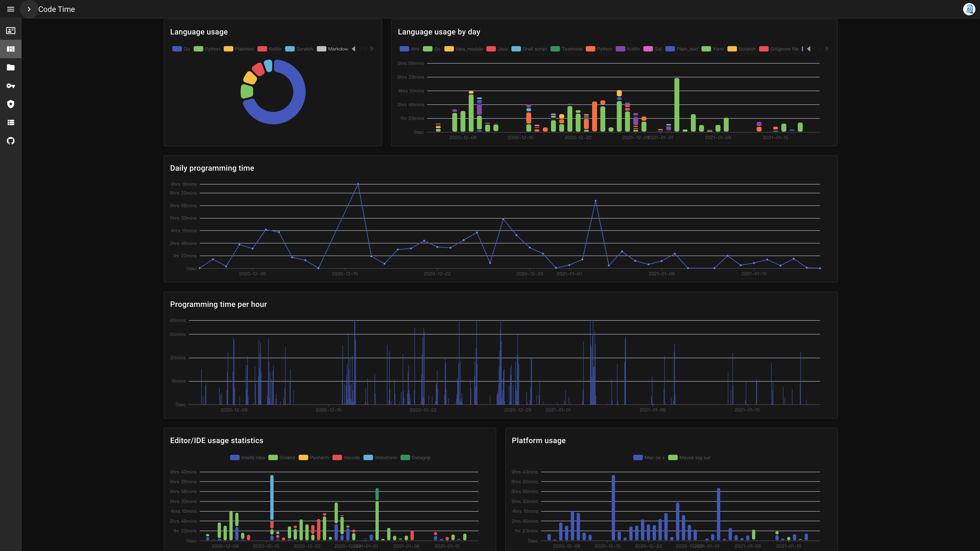Select the dashboard sidebar icon

(x=11, y=49)
